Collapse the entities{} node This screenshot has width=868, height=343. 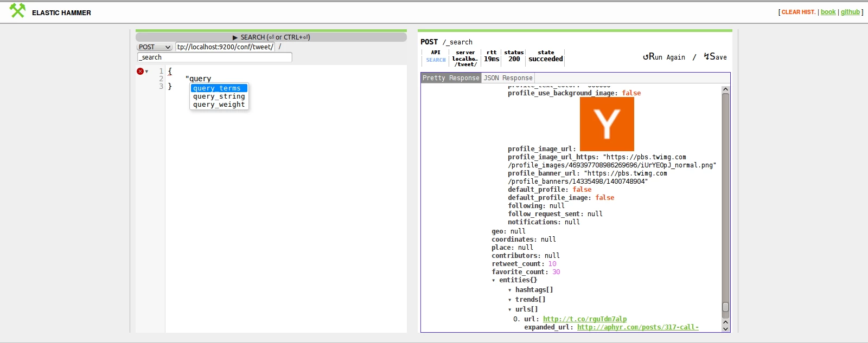pyautogui.click(x=494, y=281)
